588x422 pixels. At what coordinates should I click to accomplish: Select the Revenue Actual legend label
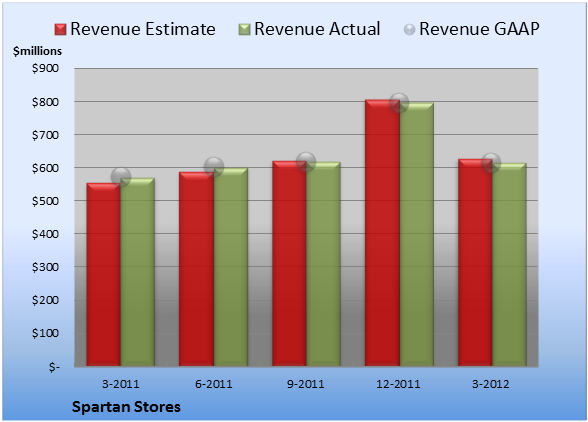coord(317,29)
